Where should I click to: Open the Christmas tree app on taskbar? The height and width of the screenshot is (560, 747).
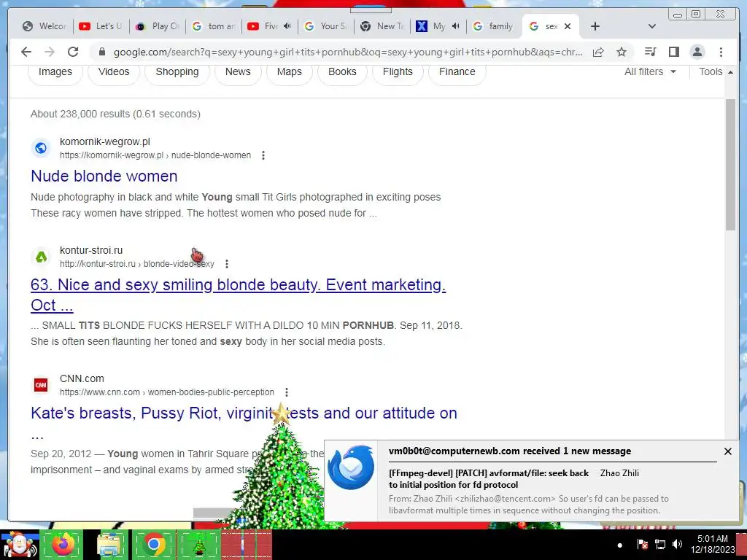198,545
